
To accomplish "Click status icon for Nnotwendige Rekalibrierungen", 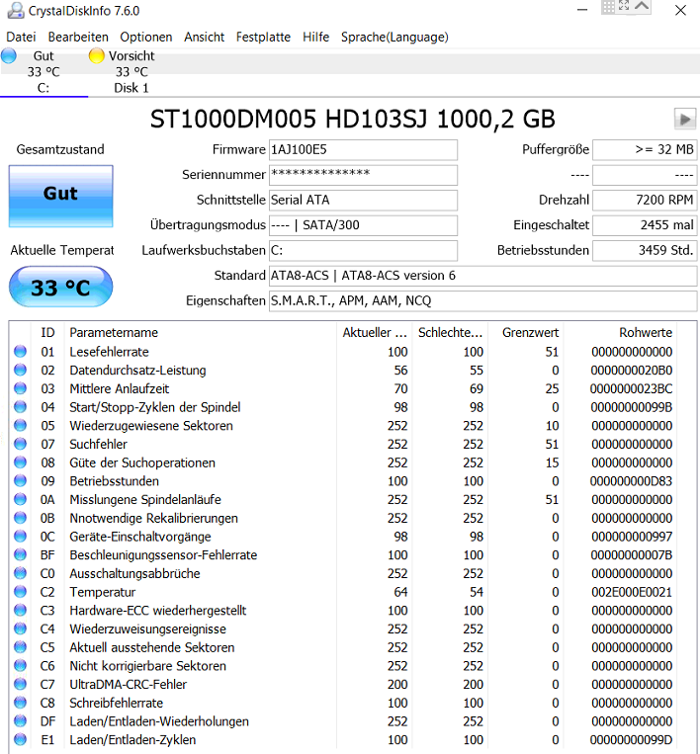I will coord(20,518).
